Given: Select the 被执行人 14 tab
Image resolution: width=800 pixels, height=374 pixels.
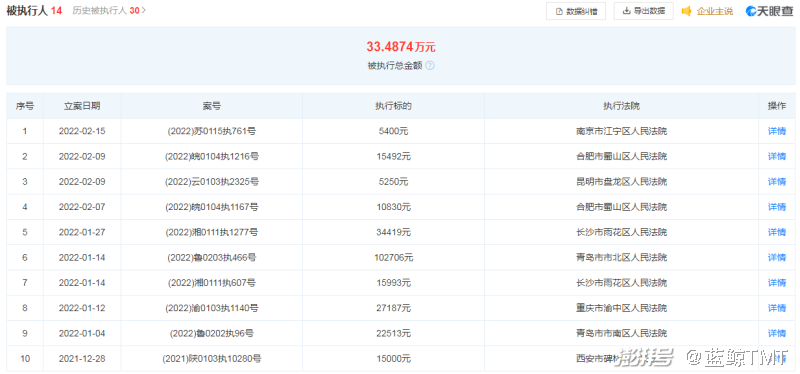Looking at the screenshot, I should pos(34,10).
